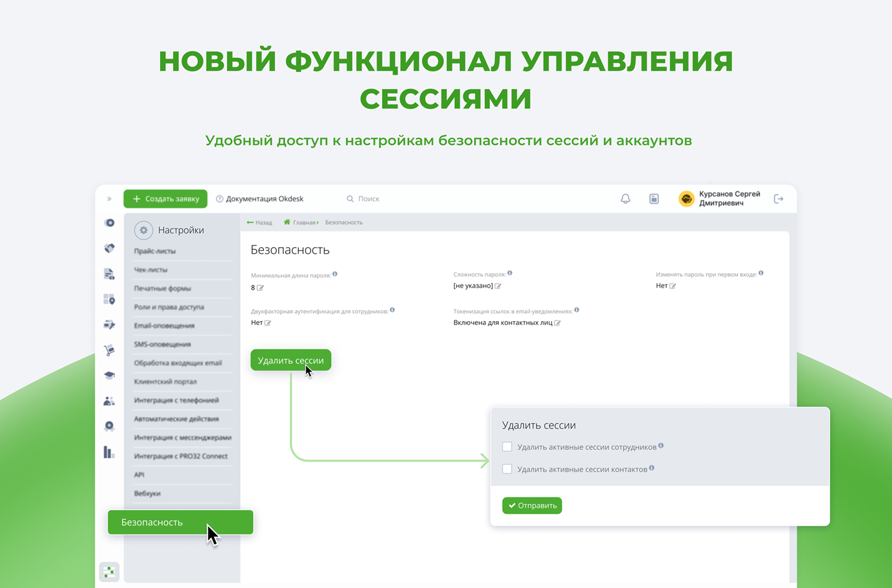Open the graduation cap icon in the sidebar

click(x=110, y=375)
